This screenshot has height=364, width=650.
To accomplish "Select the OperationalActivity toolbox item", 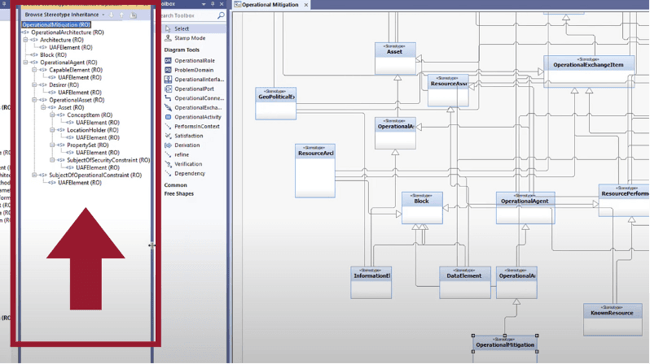I will pos(194,117).
